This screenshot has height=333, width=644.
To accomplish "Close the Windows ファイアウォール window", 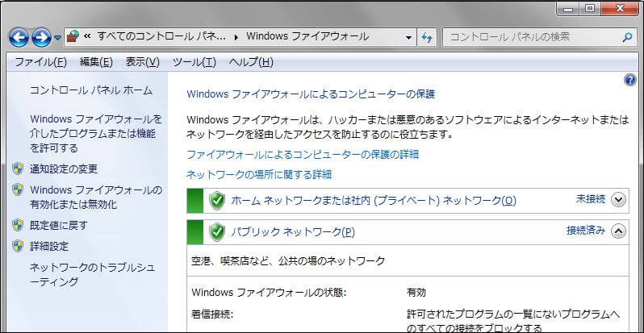I will pos(620,9).
